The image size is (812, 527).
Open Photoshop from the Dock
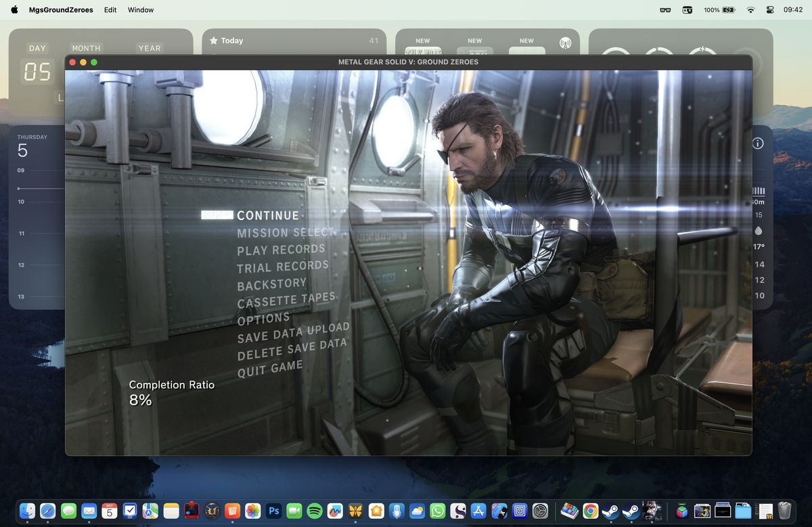click(273, 511)
